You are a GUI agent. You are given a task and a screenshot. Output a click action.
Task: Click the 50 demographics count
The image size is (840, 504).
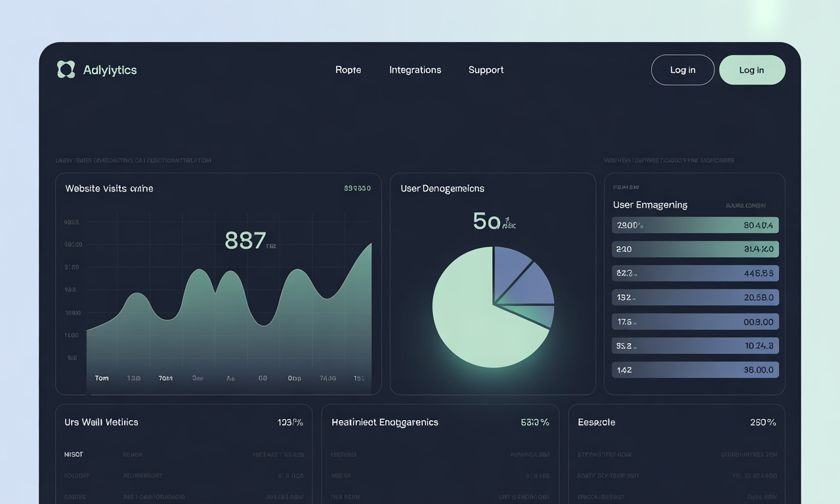[x=486, y=222]
